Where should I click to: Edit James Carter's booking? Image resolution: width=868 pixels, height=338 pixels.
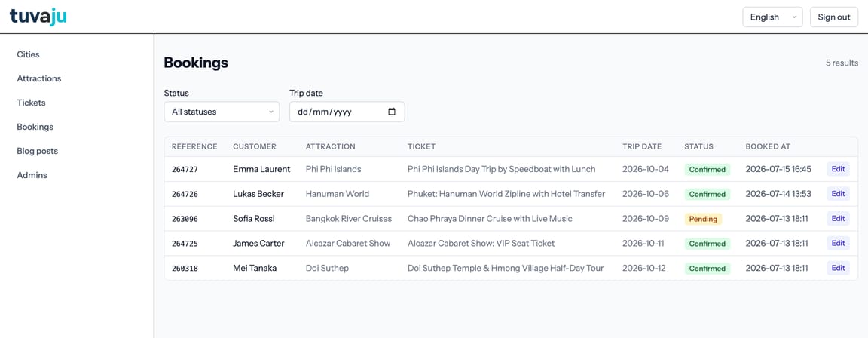click(838, 243)
